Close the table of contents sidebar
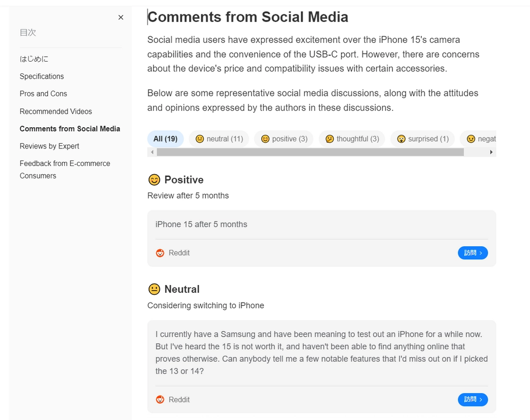 point(121,17)
